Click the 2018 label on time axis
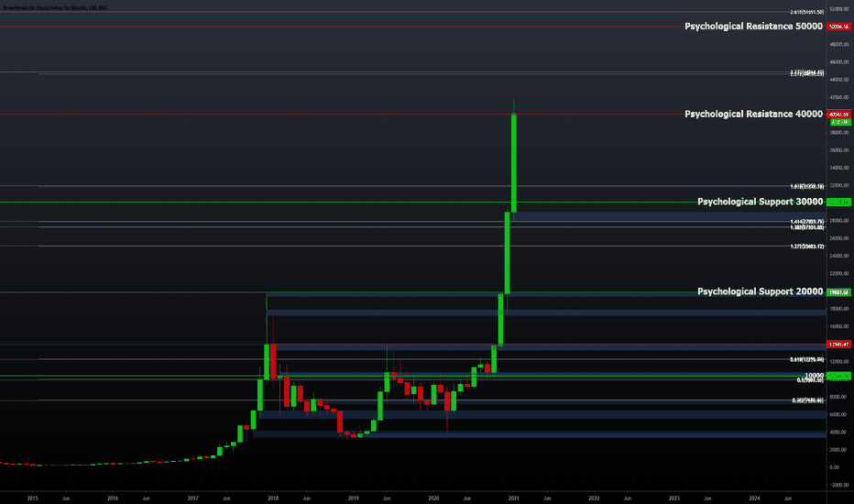Screen dimensions: 854x504 click(x=273, y=498)
